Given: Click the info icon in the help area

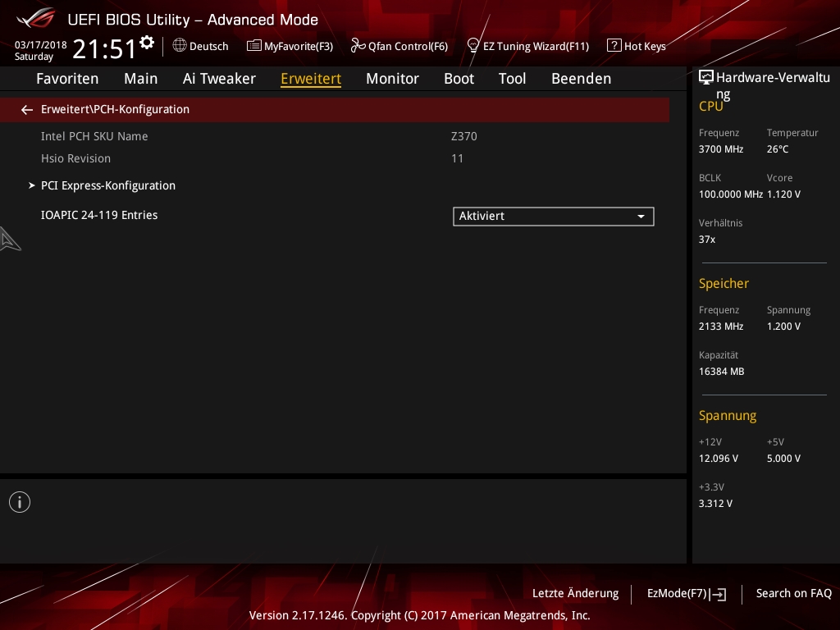Looking at the screenshot, I should (20, 502).
